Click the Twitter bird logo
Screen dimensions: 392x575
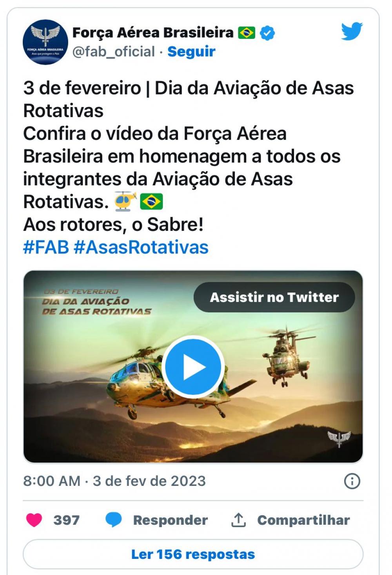pyautogui.click(x=352, y=31)
